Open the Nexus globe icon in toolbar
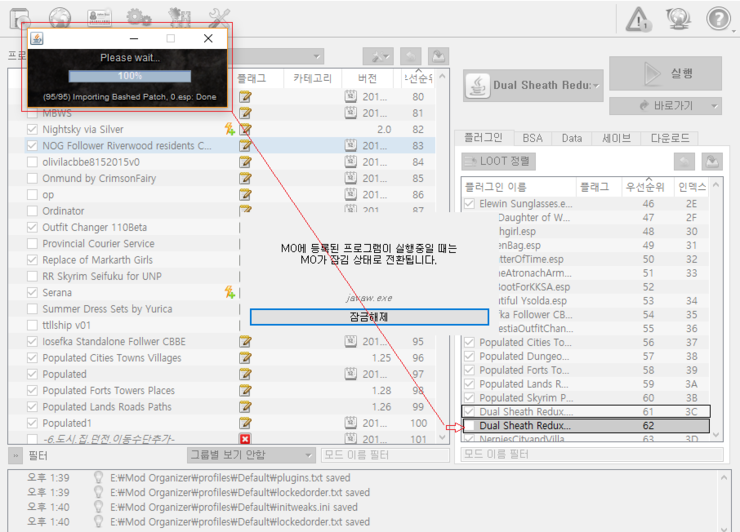 [60, 18]
